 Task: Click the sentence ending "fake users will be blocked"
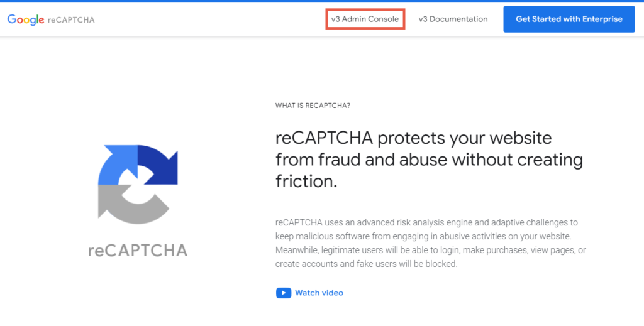[430, 257]
